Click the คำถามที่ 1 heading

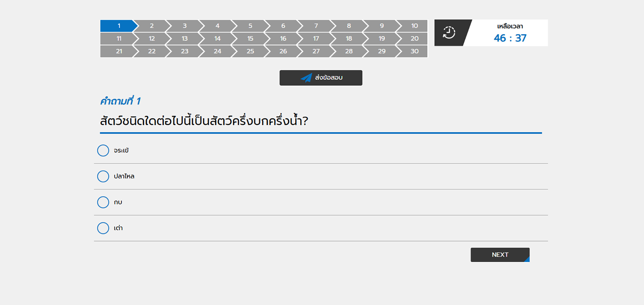tap(121, 101)
